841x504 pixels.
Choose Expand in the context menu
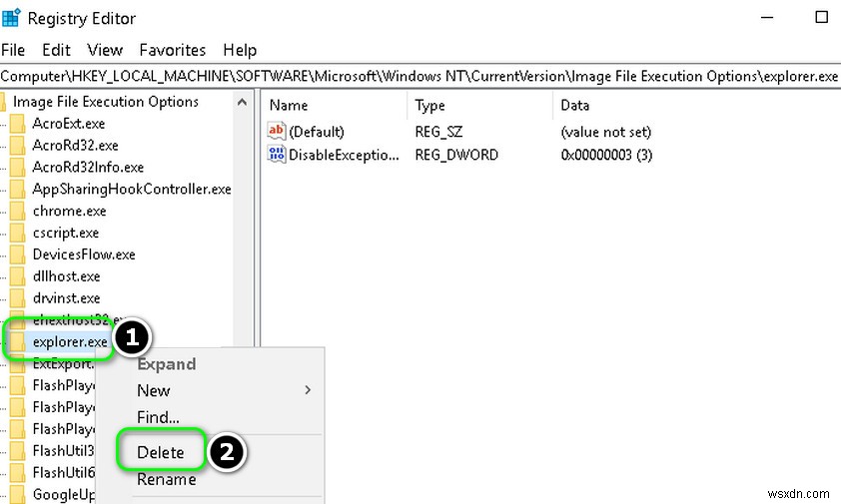coord(166,364)
